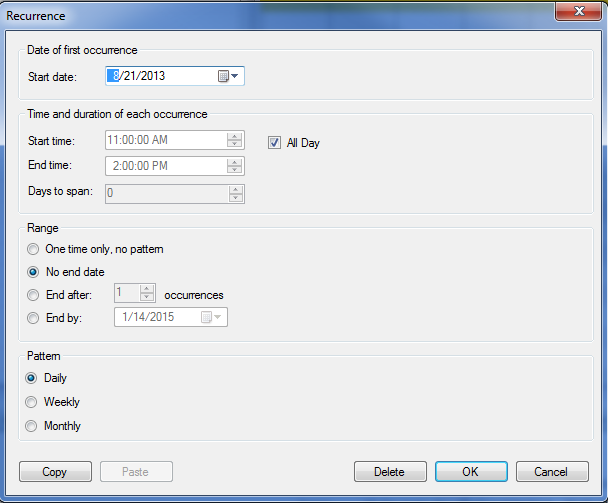Decrease Start time with down spinner arrow
The width and height of the screenshot is (608, 503).
click(235, 144)
